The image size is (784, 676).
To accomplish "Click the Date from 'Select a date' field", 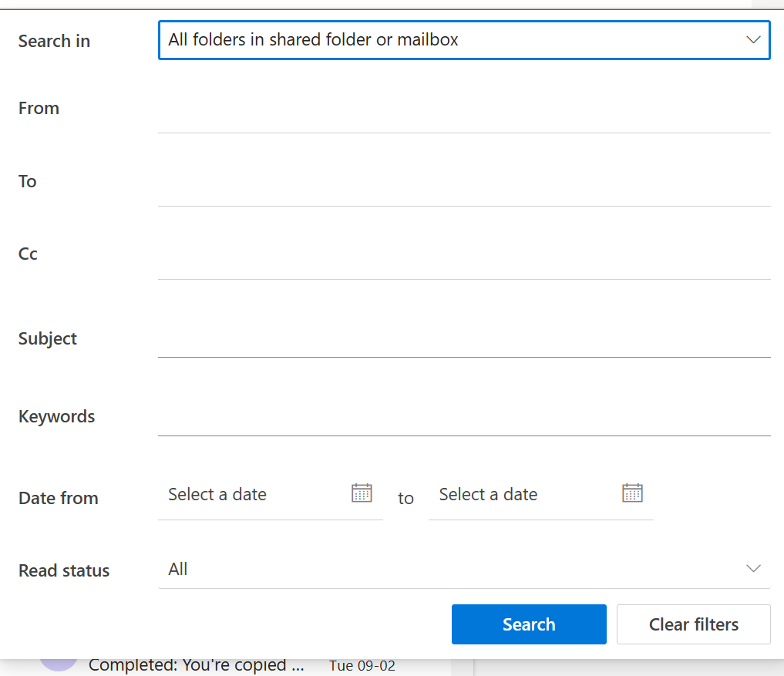I will coord(271,495).
